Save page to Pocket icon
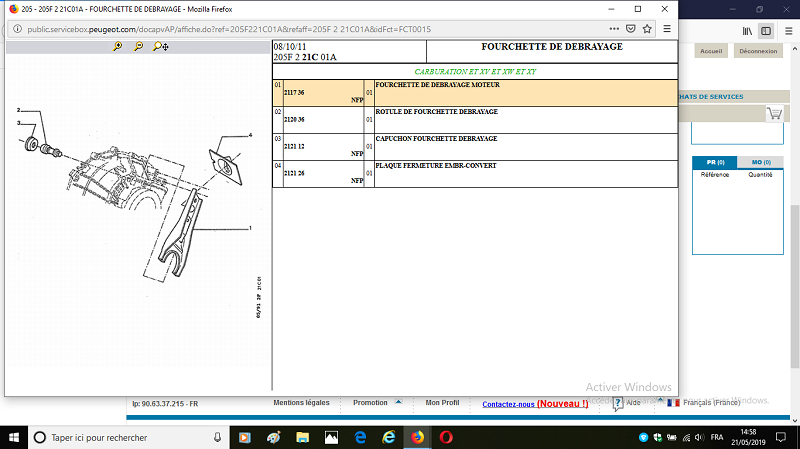 pos(631,29)
